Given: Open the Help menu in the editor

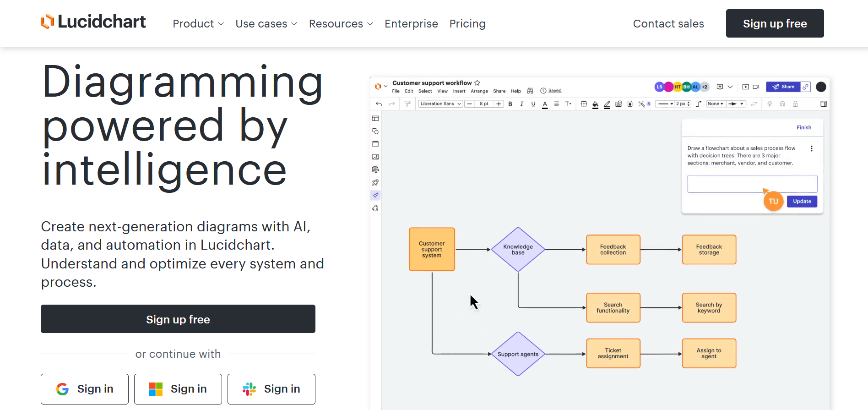Looking at the screenshot, I should pos(516,91).
